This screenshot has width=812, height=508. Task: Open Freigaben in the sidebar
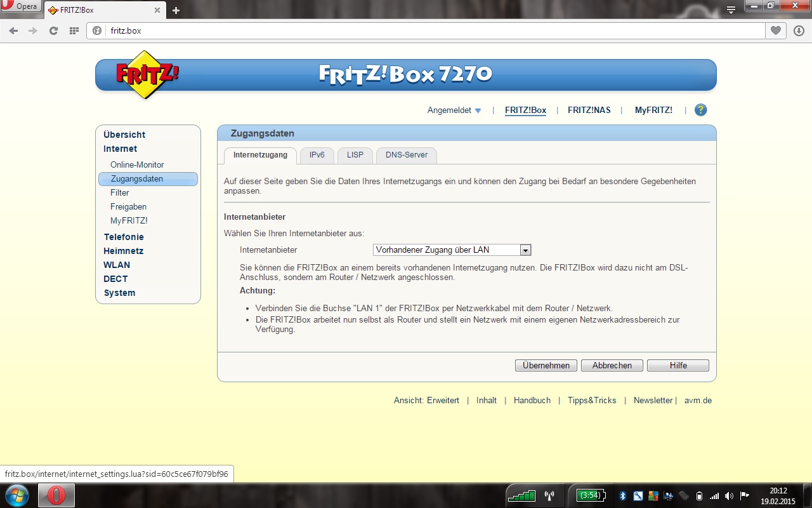128,207
